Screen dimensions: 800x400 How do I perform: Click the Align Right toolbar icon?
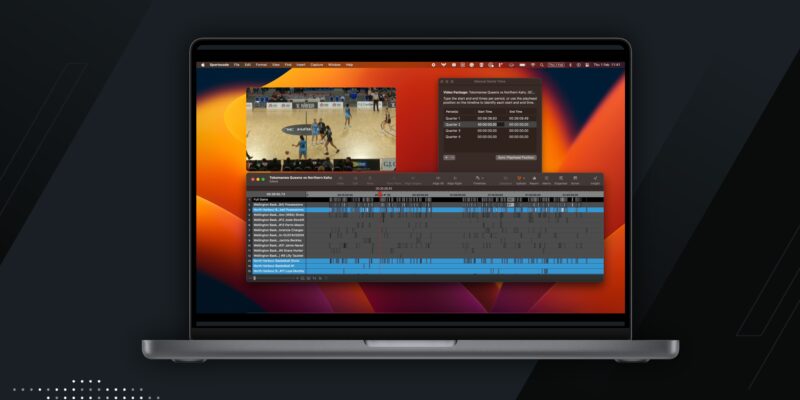[x=454, y=180]
